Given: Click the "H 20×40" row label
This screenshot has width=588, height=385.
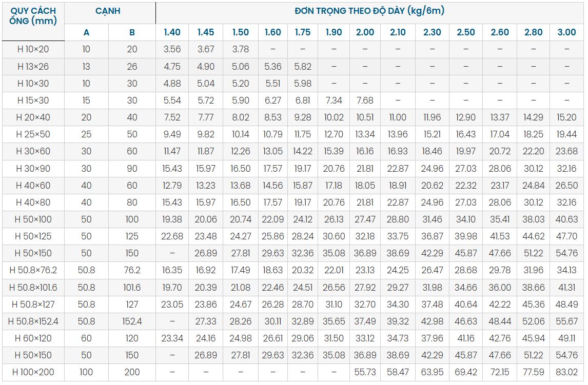Looking at the screenshot, I should pyautogui.click(x=33, y=117).
